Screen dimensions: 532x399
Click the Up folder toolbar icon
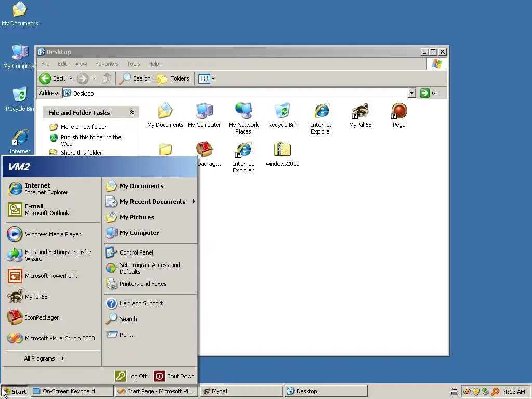click(107, 78)
